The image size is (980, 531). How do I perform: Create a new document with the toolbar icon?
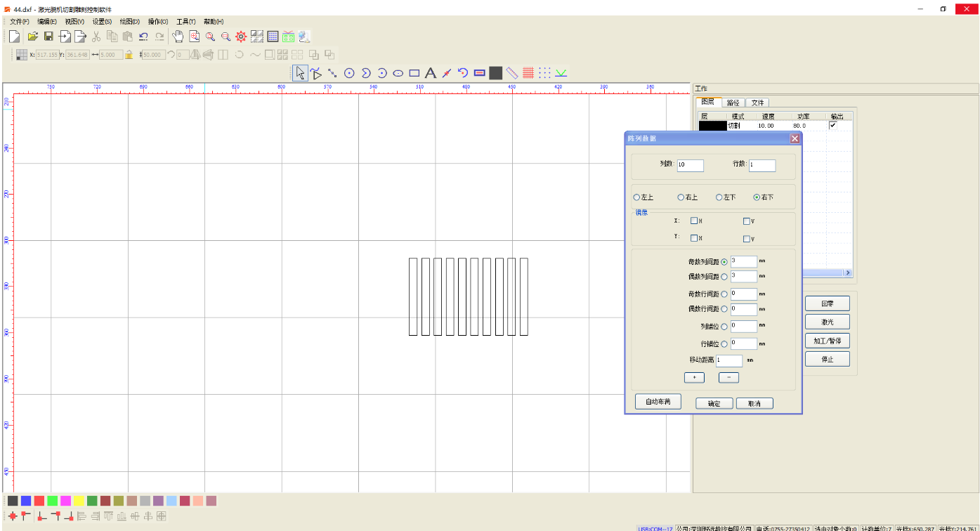(14, 37)
